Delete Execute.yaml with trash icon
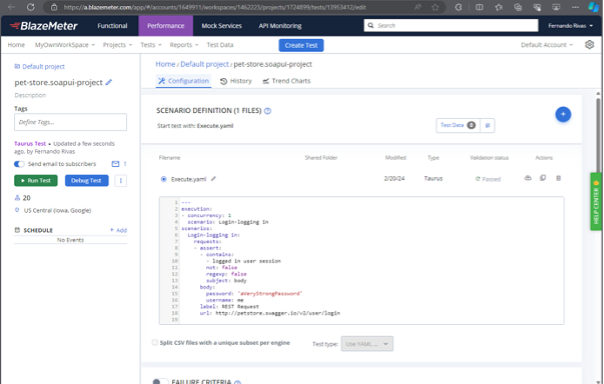The image size is (604, 384). click(x=558, y=178)
